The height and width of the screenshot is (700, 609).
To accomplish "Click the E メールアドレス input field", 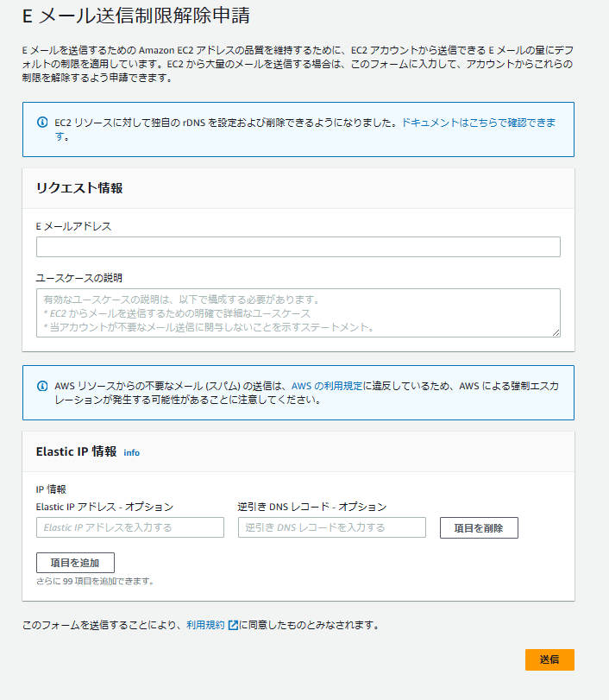I will tap(298, 247).
